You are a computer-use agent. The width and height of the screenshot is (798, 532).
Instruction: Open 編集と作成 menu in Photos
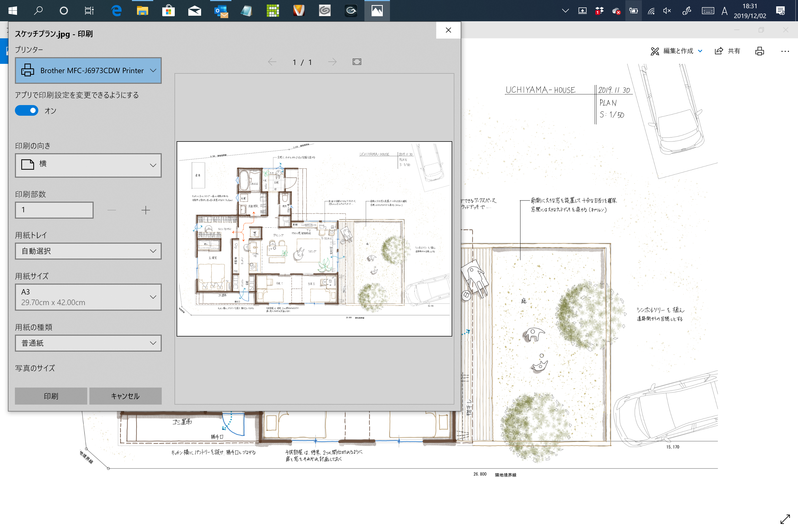676,51
